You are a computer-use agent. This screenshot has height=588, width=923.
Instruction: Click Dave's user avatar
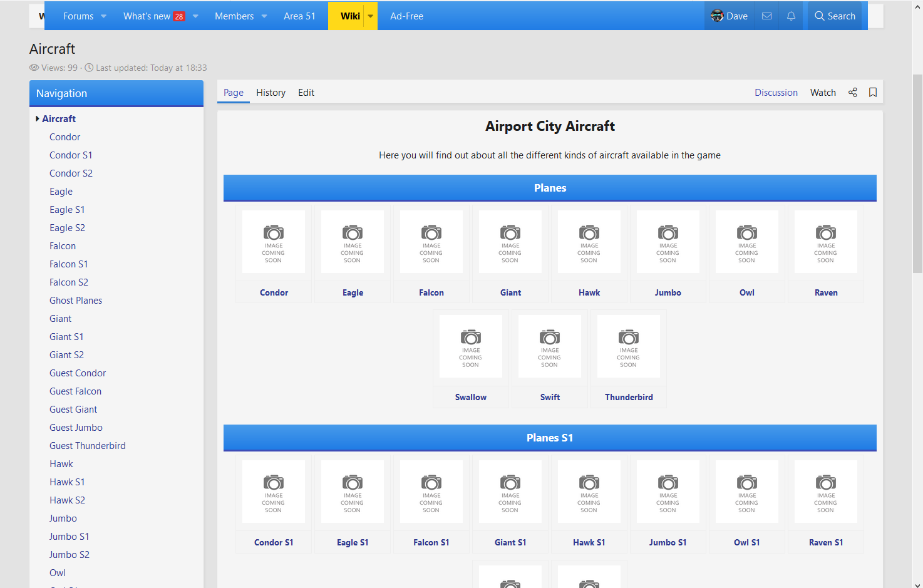(x=717, y=16)
